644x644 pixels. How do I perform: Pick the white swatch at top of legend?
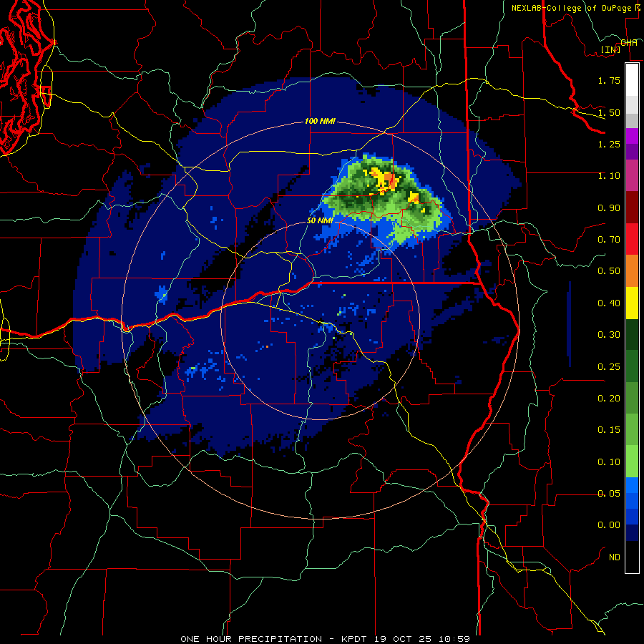click(632, 79)
